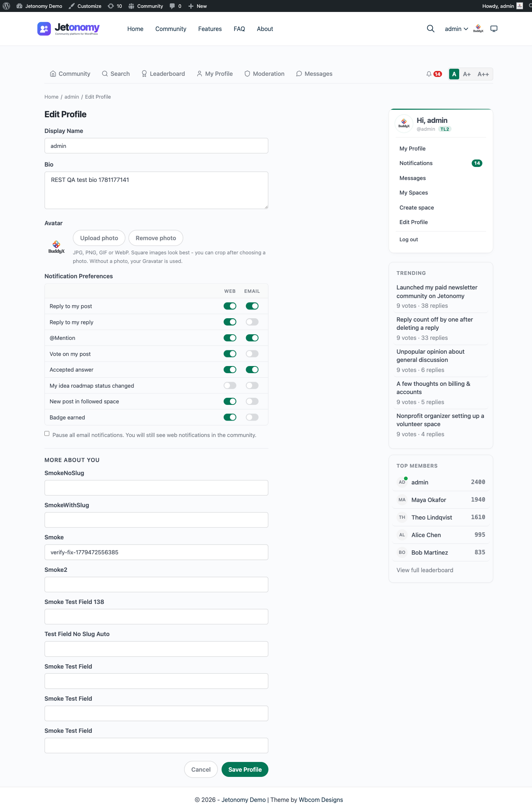Click the BO avatar for Bob Martinez
Screen dimensions: 532x812
[x=402, y=552]
